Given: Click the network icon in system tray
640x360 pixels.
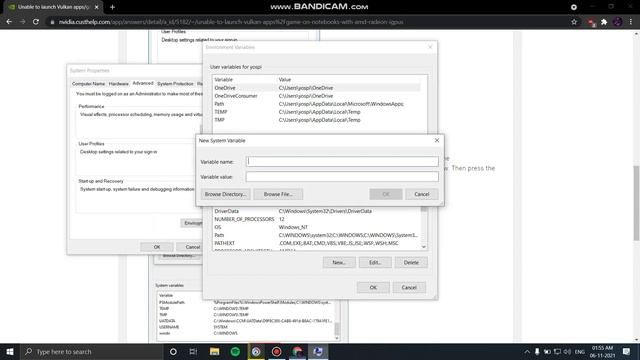Looking at the screenshot, I should [x=557, y=352].
